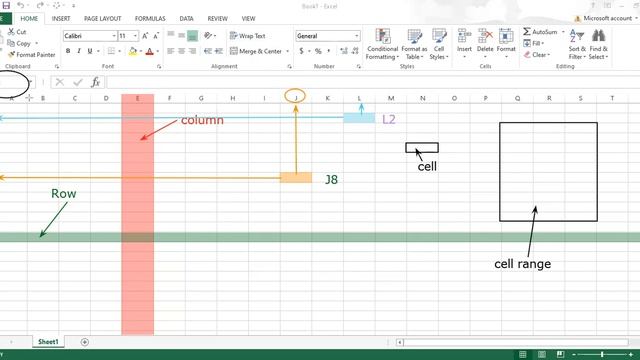Image resolution: width=640 pixels, height=360 pixels.
Task: Open the FORMULAS ribbon tab
Action: pos(150,19)
